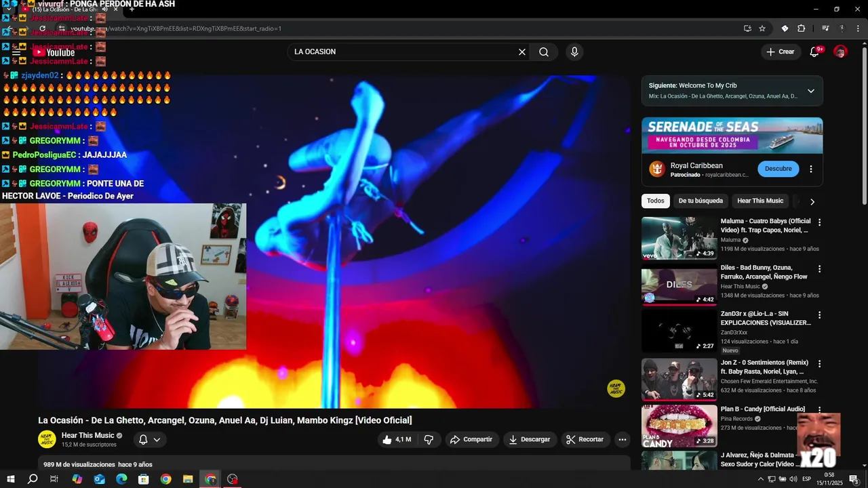Viewport: 868px width, 488px height.
Task: Open the Chrome extensions puzzle icon
Action: click(x=802, y=28)
